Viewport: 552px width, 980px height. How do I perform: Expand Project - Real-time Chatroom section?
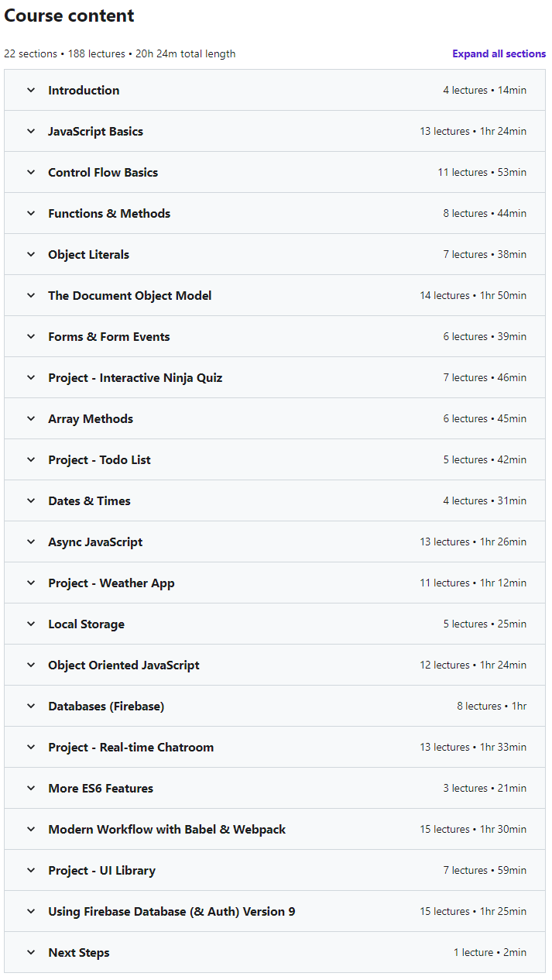point(275,747)
